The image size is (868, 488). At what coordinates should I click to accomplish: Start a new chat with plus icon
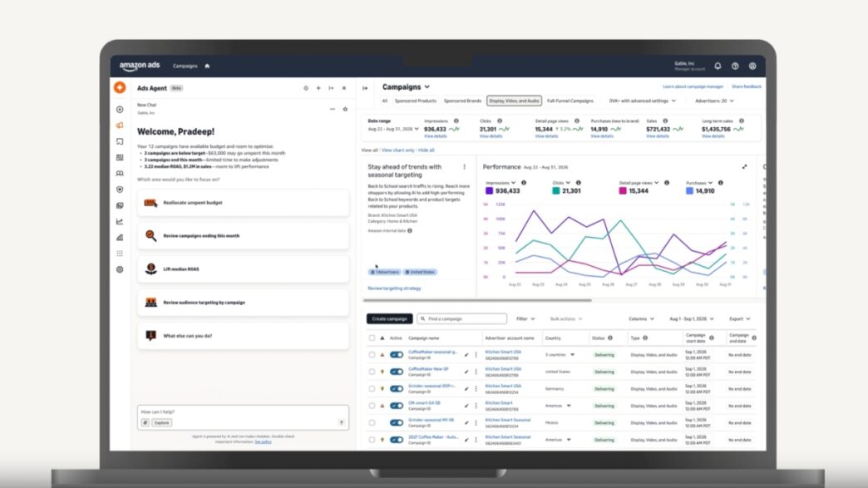[318, 88]
